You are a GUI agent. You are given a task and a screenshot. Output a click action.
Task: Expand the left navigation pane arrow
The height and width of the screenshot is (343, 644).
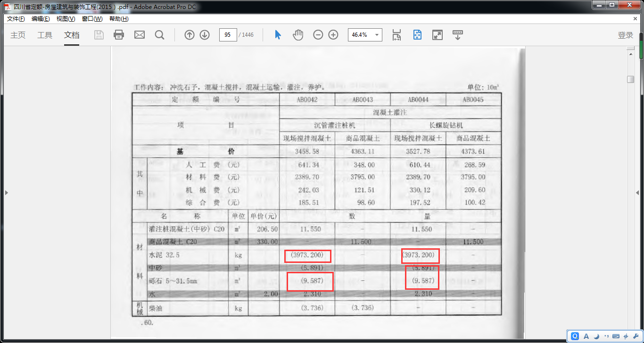pos(6,193)
